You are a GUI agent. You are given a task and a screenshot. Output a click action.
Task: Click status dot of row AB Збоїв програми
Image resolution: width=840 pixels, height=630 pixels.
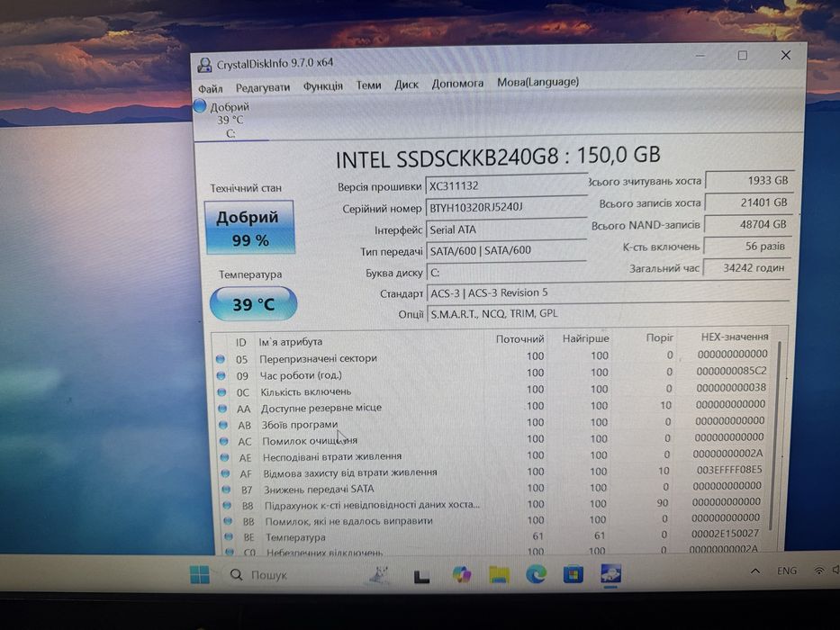223,425
